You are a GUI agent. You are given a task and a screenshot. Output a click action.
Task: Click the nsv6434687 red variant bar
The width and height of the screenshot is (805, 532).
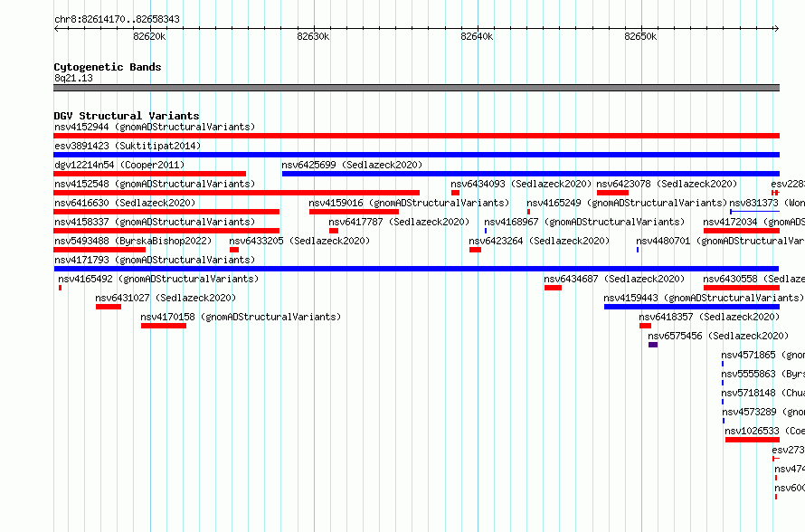coord(553,288)
